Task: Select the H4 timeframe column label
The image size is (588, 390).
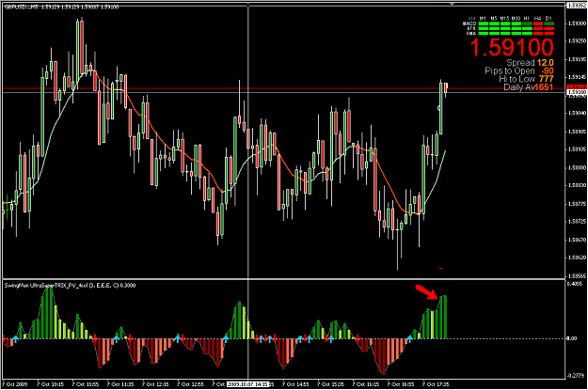Action: tap(537, 19)
